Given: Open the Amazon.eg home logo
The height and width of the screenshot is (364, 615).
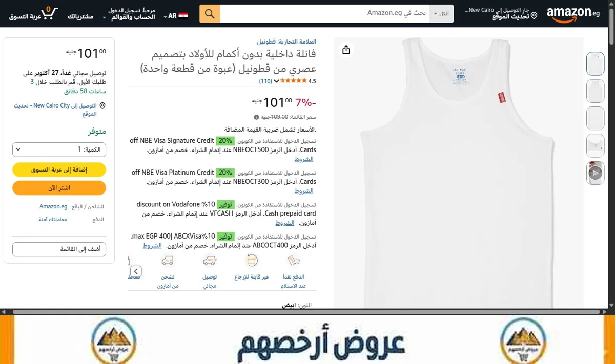Looking at the screenshot, I should pyautogui.click(x=573, y=14).
